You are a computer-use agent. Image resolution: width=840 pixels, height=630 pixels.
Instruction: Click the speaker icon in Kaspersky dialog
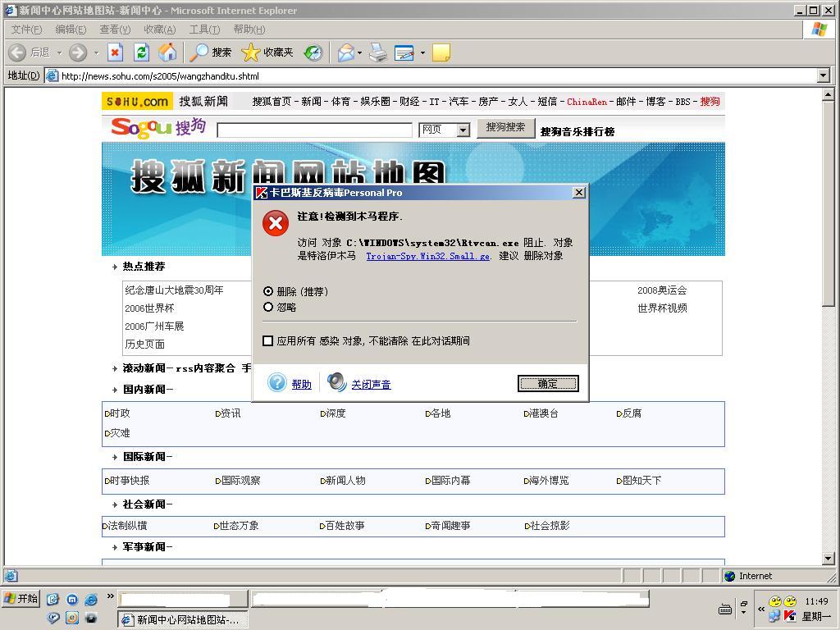pyautogui.click(x=337, y=382)
